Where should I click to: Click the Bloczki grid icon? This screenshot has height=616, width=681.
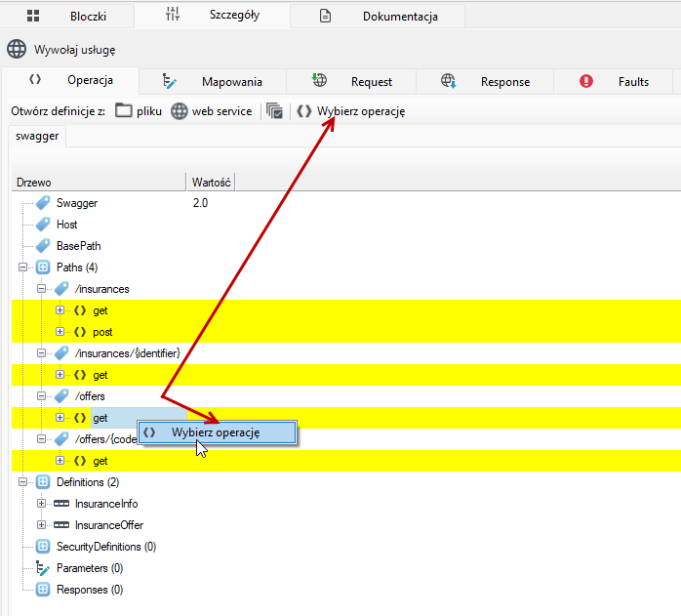click(33, 16)
